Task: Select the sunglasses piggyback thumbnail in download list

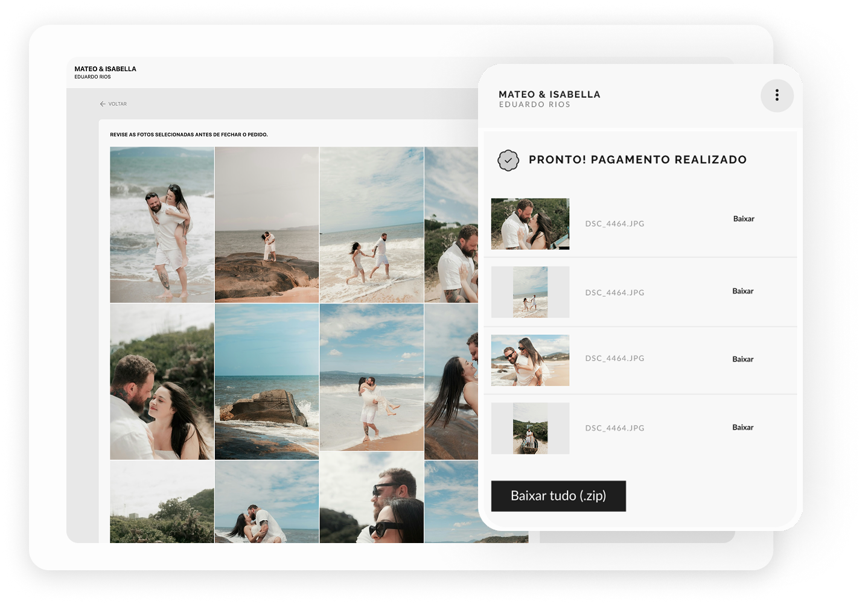Action: tap(530, 360)
